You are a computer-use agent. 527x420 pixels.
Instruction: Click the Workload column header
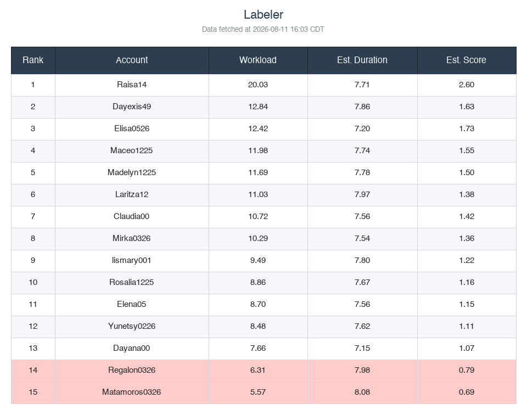click(x=258, y=60)
